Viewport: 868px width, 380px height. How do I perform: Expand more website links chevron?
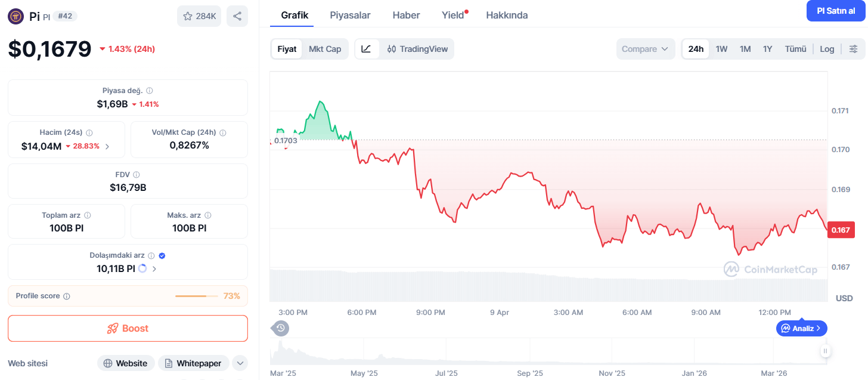point(240,363)
